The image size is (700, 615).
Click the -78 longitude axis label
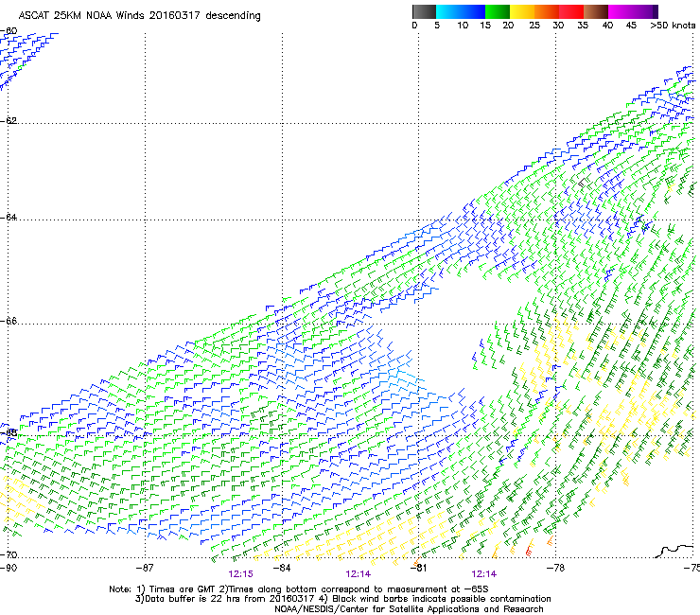pyautogui.click(x=555, y=568)
